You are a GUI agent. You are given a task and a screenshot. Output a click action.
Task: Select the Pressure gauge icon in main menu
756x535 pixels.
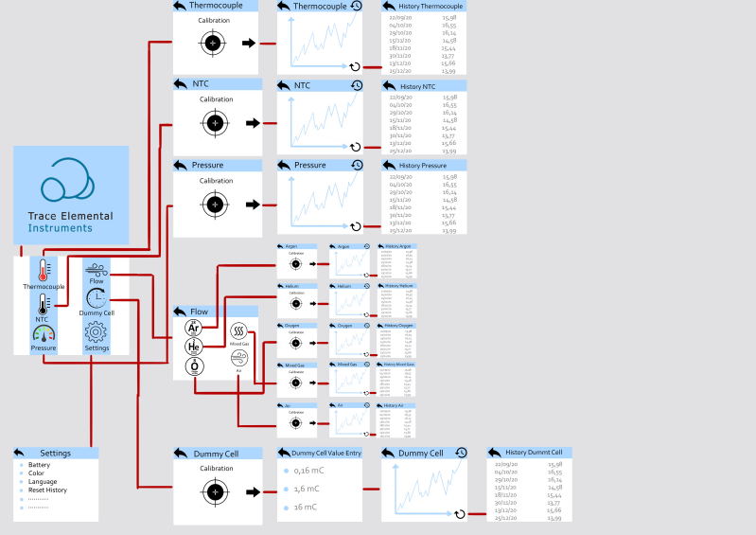click(44, 334)
